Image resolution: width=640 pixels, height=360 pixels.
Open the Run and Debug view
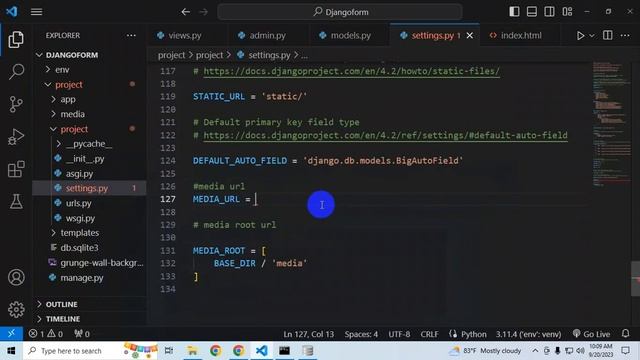16,137
